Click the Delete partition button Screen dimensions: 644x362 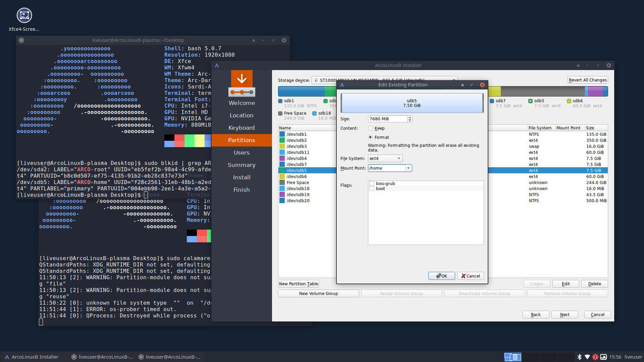(x=594, y=284)
